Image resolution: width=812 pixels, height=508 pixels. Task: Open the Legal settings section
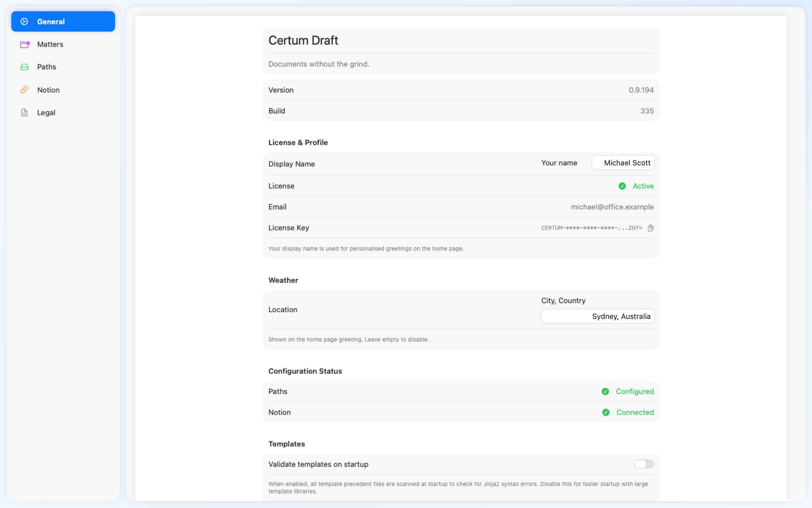pos(63,113)
